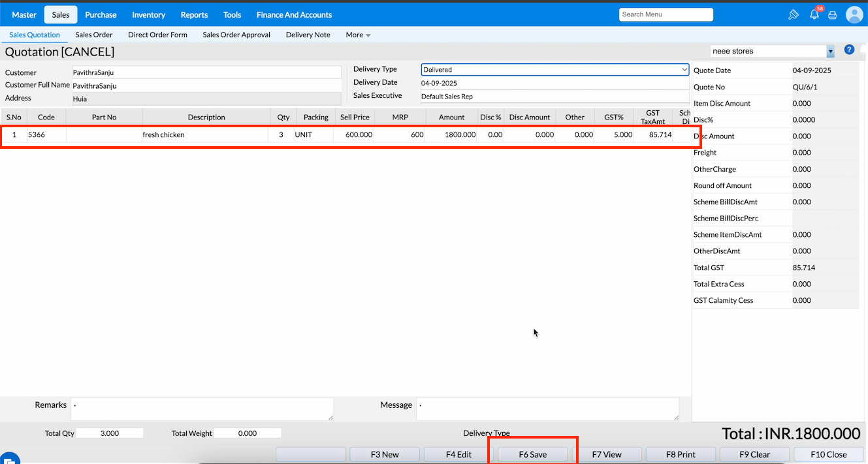Click the chat bubble icon at bottom left

coord(8,459)
